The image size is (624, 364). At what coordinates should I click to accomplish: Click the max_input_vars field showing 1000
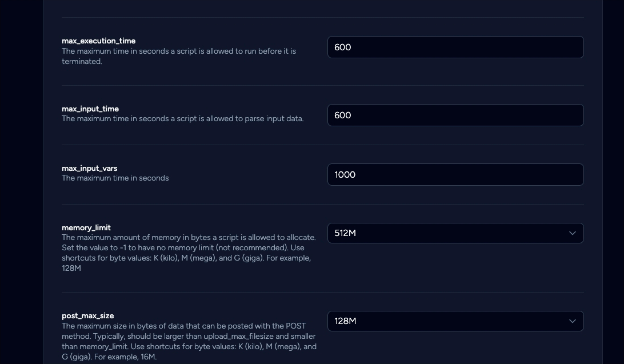[x=455, y=175]
